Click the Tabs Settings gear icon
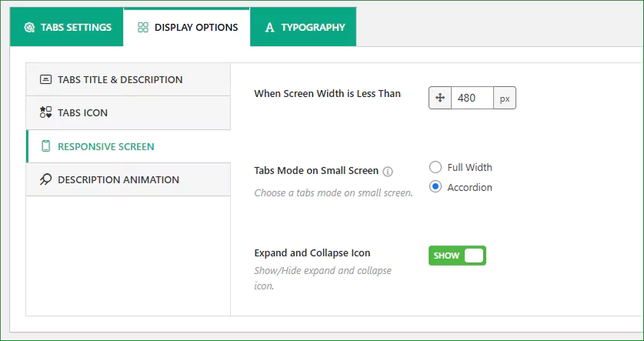Screen dimensions: 644x341 [x=29, y=28]
